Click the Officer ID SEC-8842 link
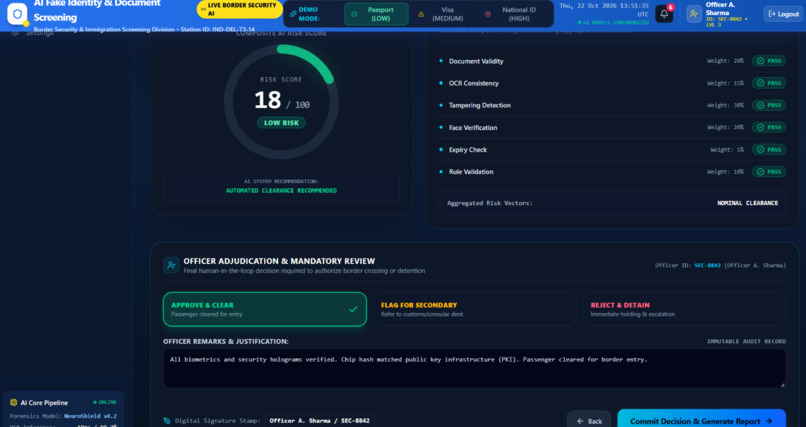 coord(707,266)
